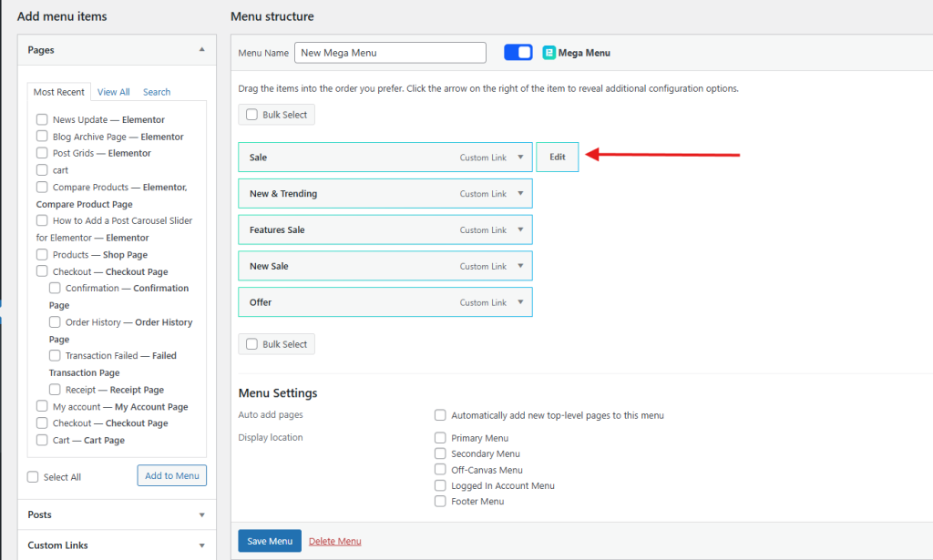
Task: Click the Menu Name input field
Action: (390, 52)
